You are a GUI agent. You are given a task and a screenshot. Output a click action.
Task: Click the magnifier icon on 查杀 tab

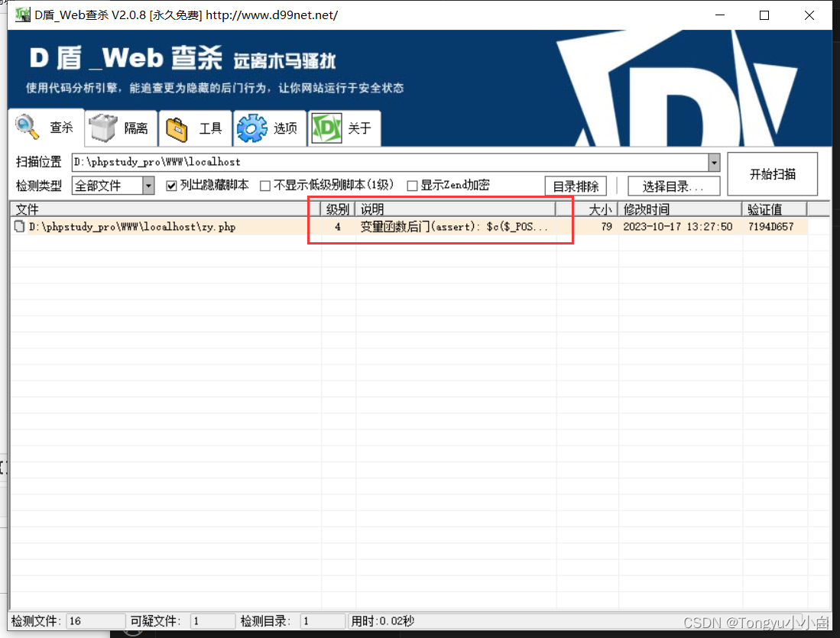27,127
